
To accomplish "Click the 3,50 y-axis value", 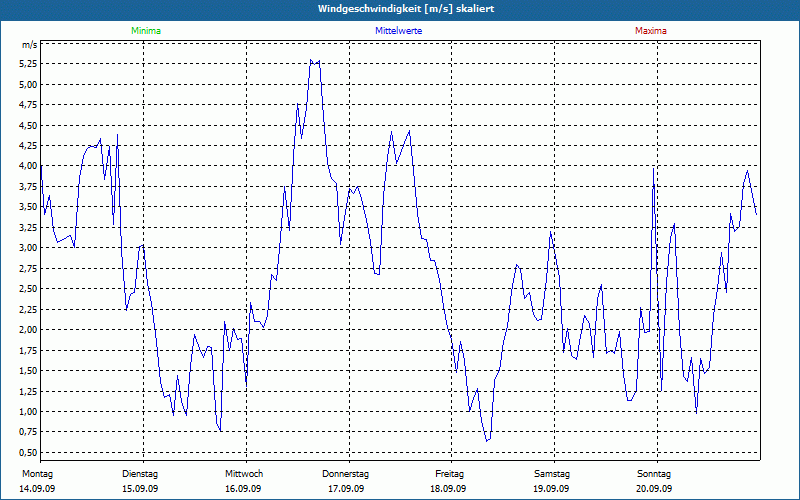I will coord(30,207).
